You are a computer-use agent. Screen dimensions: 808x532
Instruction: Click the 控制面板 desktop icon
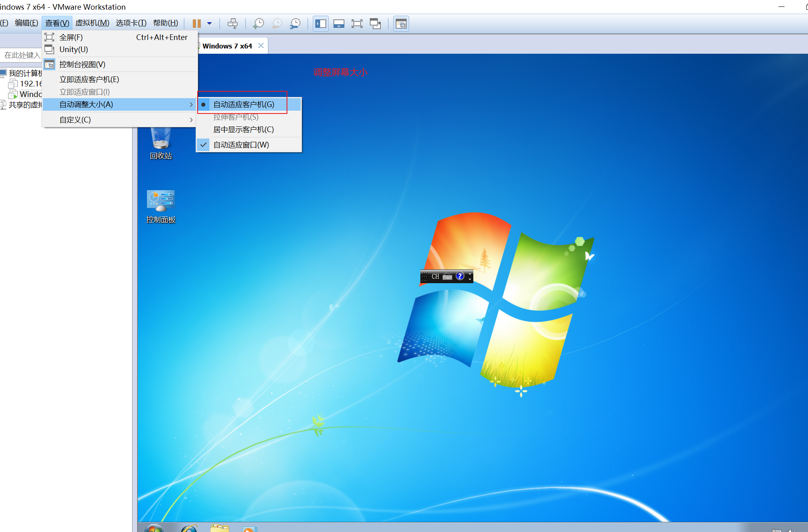point(161,207)
